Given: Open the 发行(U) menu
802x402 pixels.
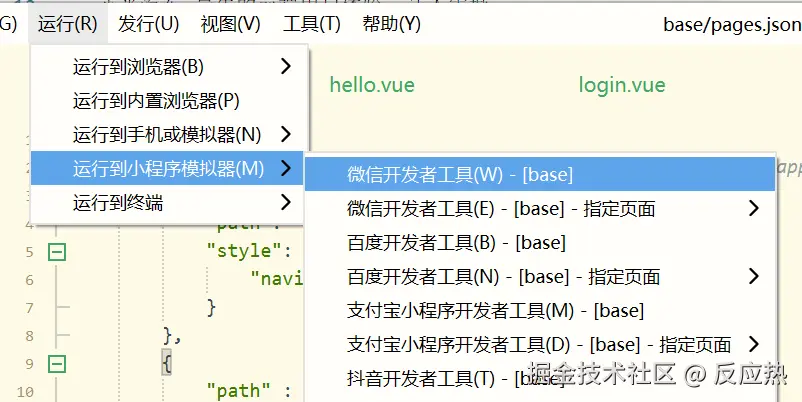Looking at the screenshot, I should (x=148, y=24).
